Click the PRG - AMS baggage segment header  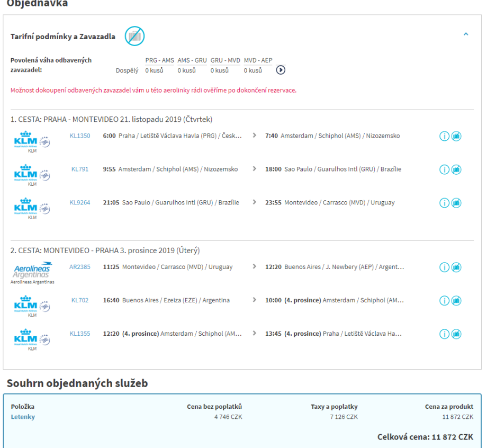click(159, 60)
